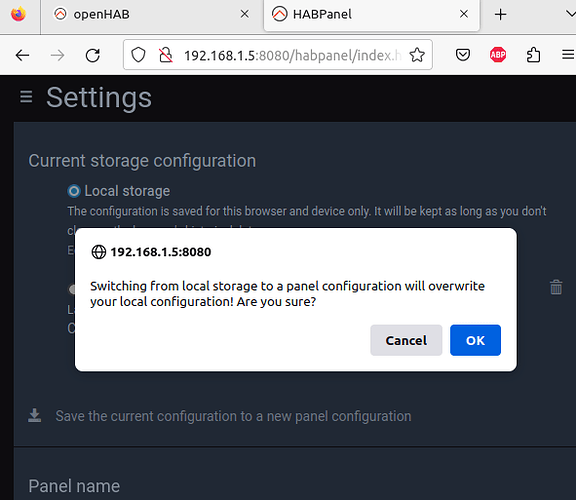Open the HABPanel hamburger side menu
The height and width of the screenshot is (500, 576).
(26, 97)
